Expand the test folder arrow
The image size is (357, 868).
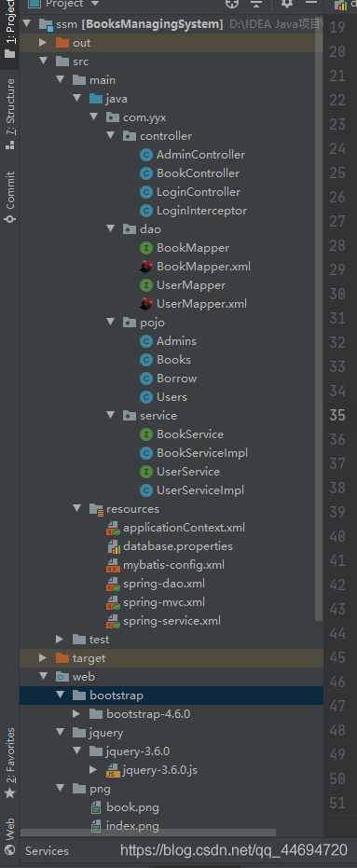pyautogui.click(x=60, y=640)
